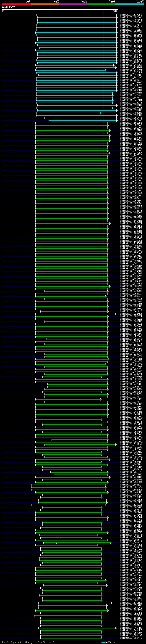Select the UniRef100_B9HSR0 entry
This screenshot has width=146, height=644.
click(131, 53)
